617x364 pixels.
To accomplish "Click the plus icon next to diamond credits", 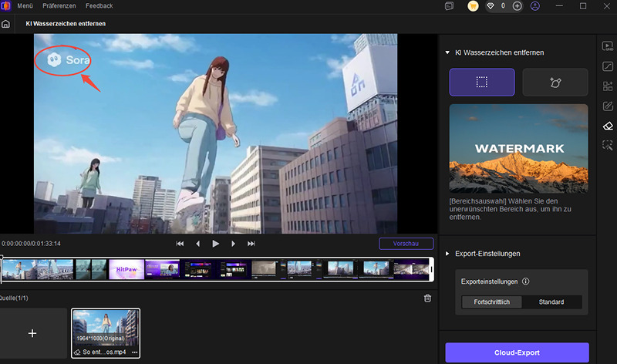I will [517, 6].
